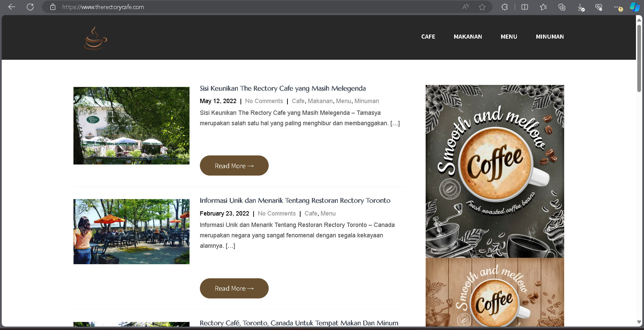Click the coffee cup site logo
The height and width of the screenshot is (330, 644).
point(95,38)
